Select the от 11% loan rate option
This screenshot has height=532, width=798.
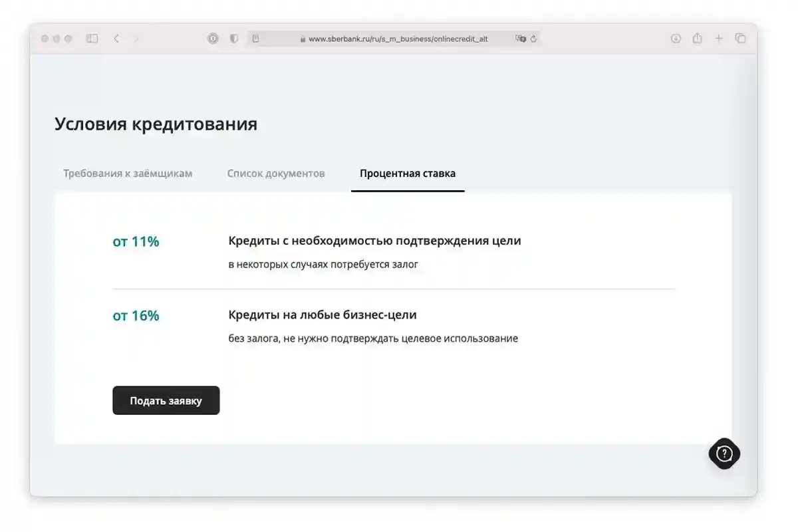[x=135, y=242]
